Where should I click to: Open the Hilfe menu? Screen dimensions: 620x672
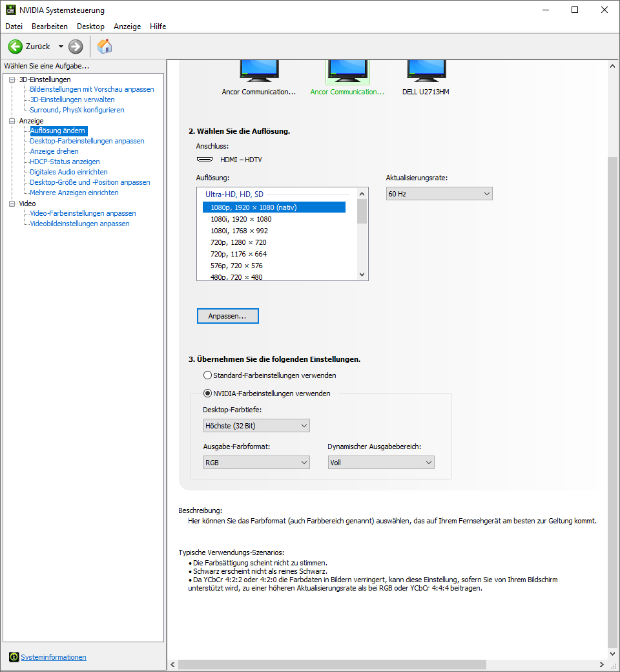[x=158, y=26]
